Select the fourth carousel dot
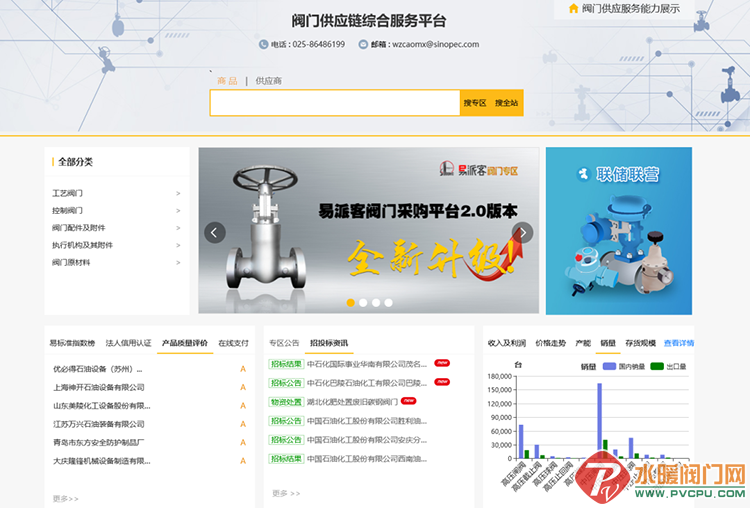The height and width of the screenshot is (508, 750). click(388, 302)
